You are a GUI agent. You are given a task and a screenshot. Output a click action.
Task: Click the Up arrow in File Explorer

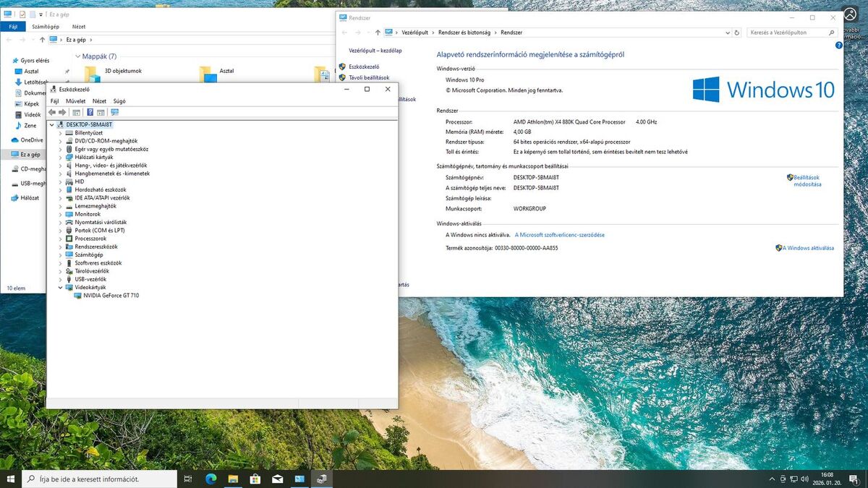(x=43, y=40)
